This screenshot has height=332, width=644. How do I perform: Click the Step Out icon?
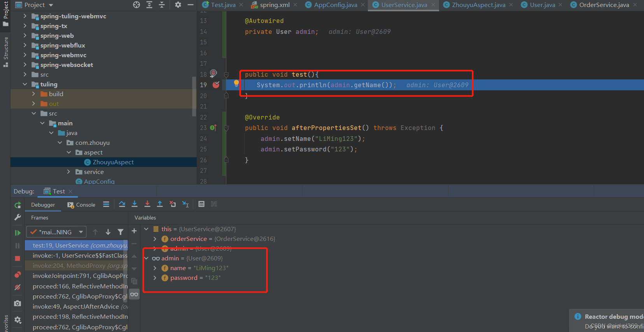click(160, 204)
